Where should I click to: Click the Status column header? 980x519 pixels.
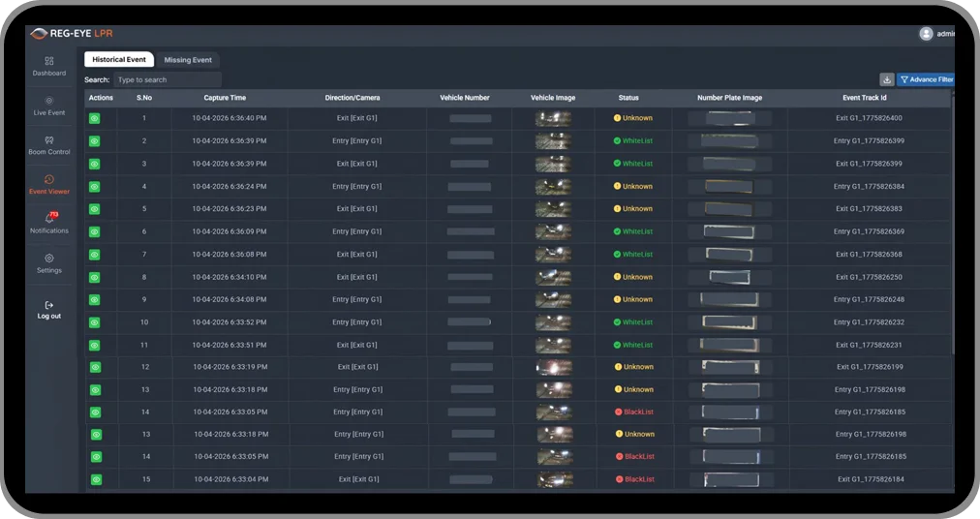pos(628,98)
